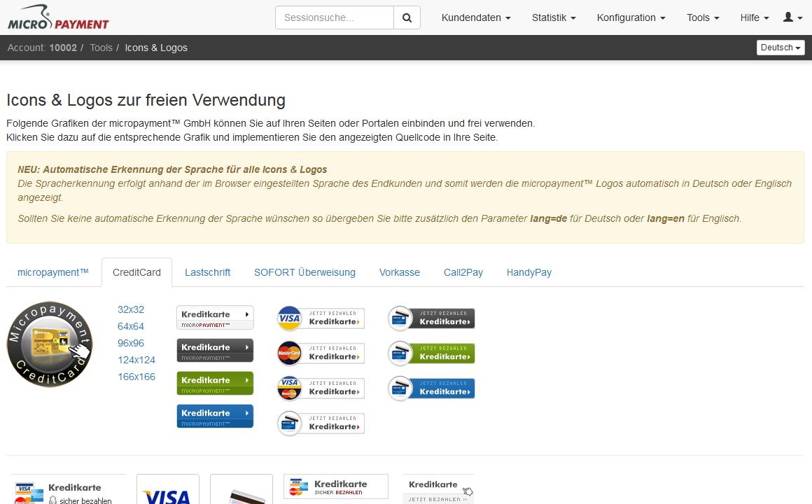
Task: Click the Kreditkarte sicher bezahlen banner with lock
Action: (x=68, y=489)
